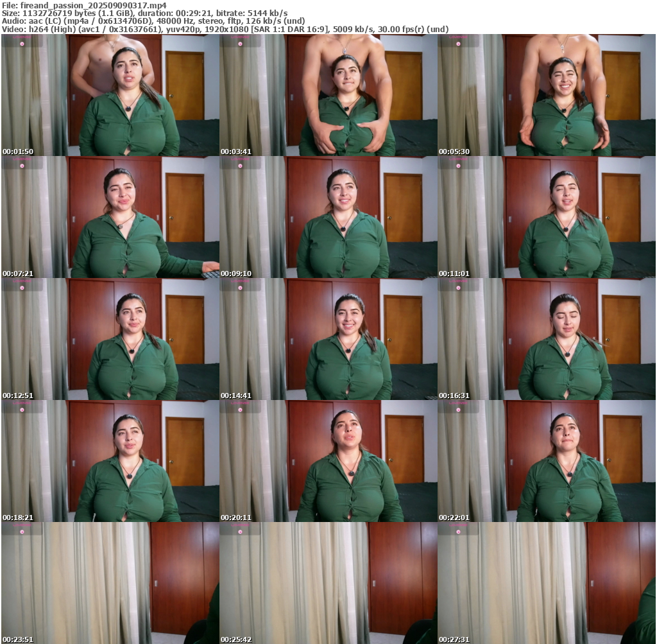Screen dimensions: 657x644
Task: Pick the frame stamped 00:18:21
Action: [110, 461]
